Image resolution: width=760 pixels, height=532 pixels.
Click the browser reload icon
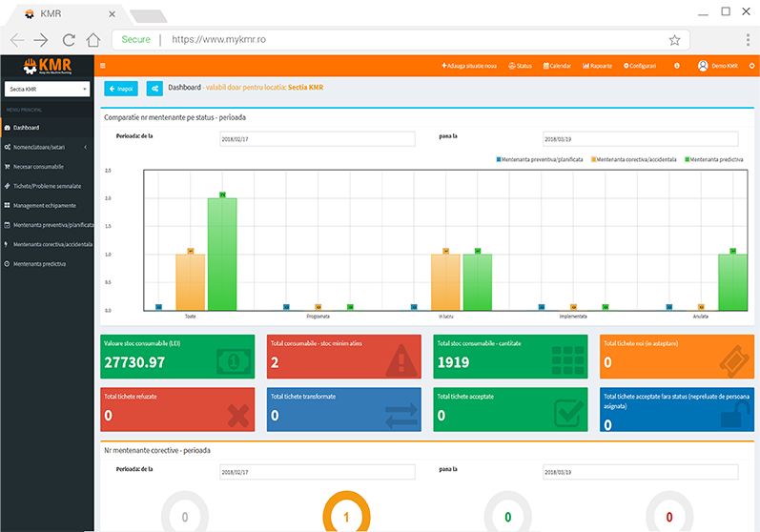point(68,40)
